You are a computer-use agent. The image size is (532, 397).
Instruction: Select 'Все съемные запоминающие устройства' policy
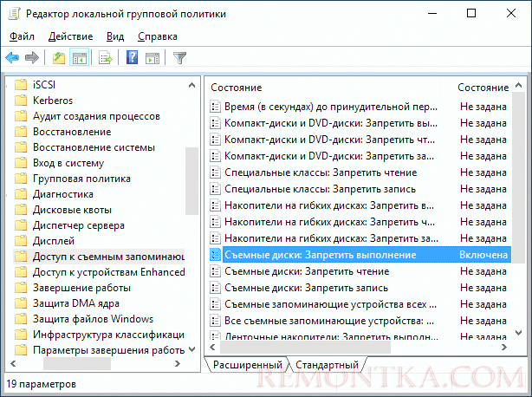pyautogui.click(x=329, y=321)
